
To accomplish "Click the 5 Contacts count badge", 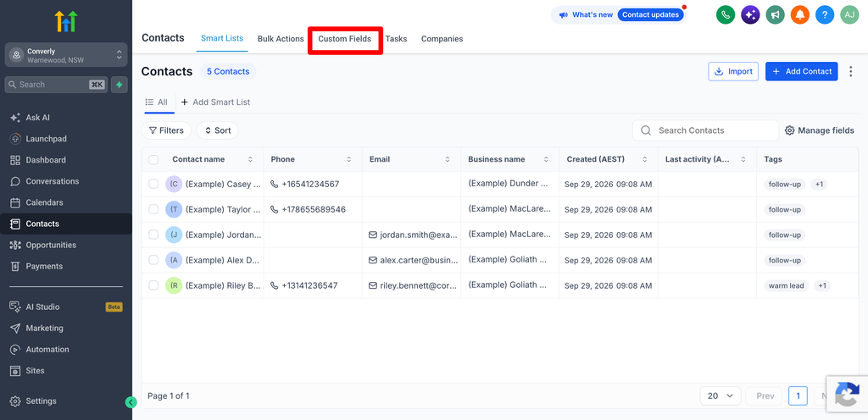I will pyautogui.click(x=228, y=71).
